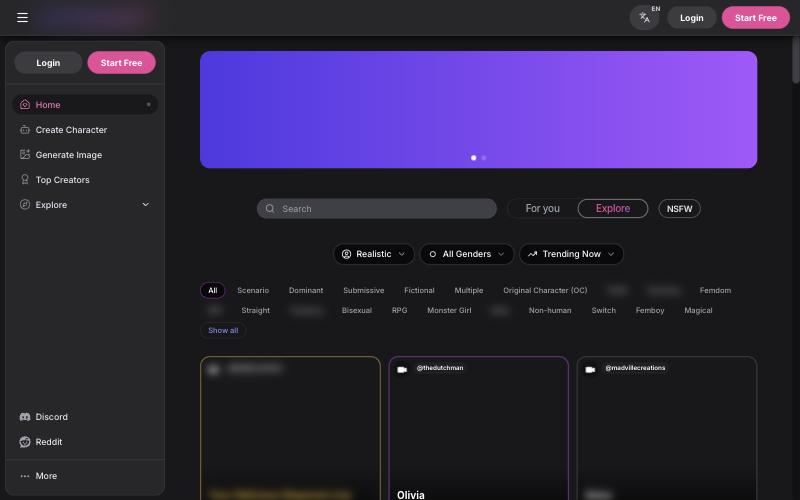Select the Fictional tag

click(419, 290)
